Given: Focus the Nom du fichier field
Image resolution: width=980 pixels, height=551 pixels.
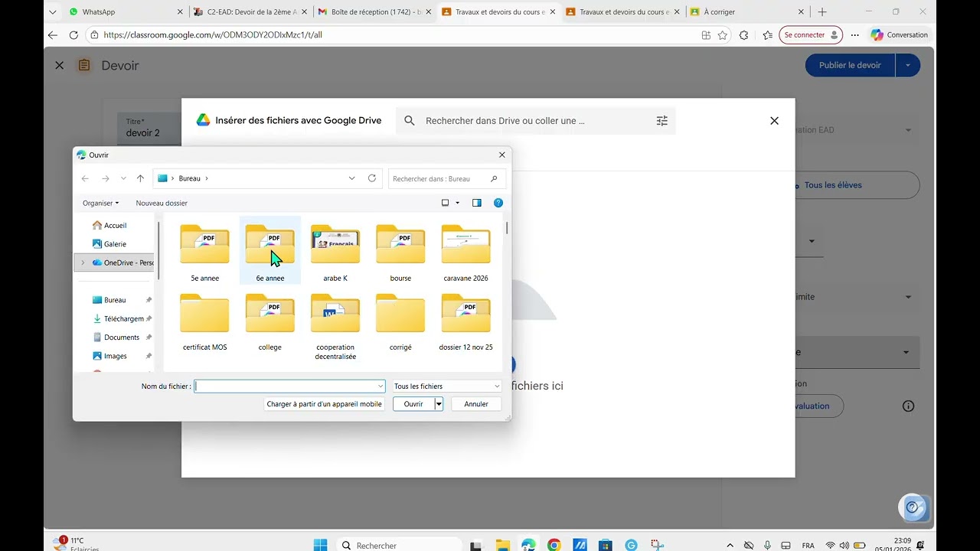Looking at the screenshot, I should (289, 386).
